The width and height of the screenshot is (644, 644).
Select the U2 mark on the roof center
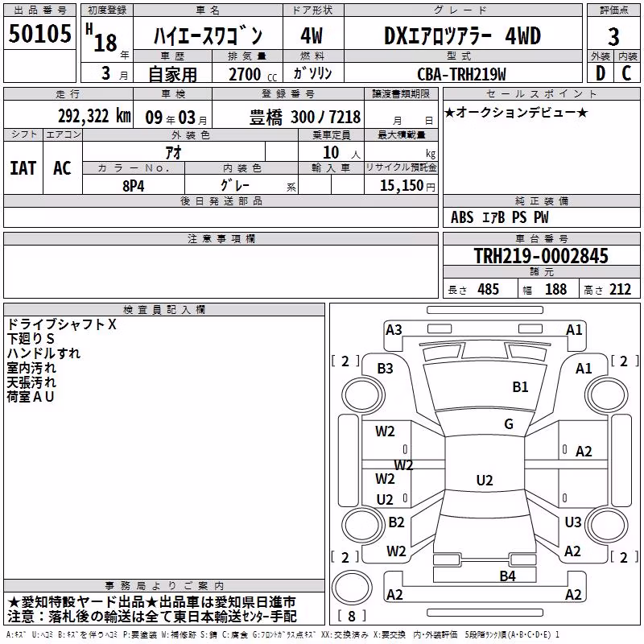(485, 480)
